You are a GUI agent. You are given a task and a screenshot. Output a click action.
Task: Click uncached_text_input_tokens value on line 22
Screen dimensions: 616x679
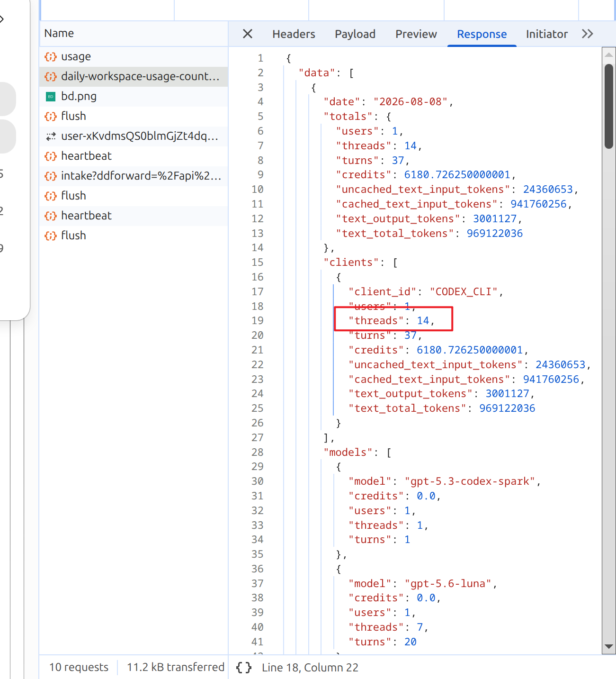(561, 365)
